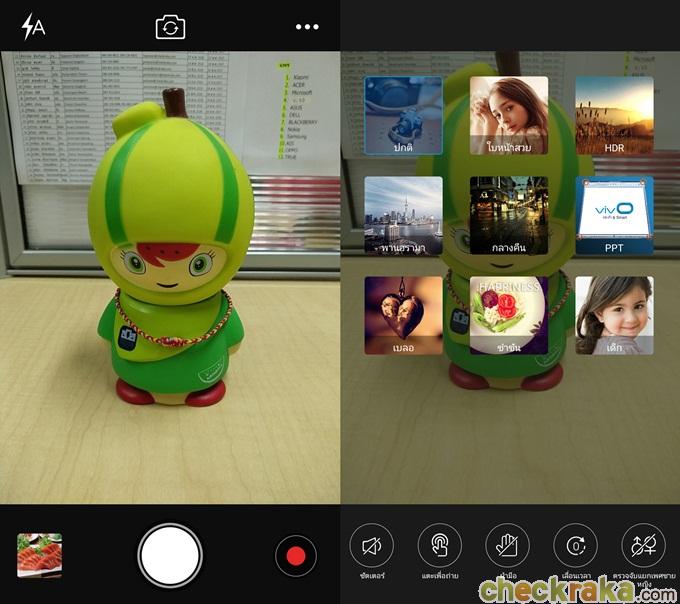
Task: Open the self-timer delay icon
Action: tap(575, 546)
